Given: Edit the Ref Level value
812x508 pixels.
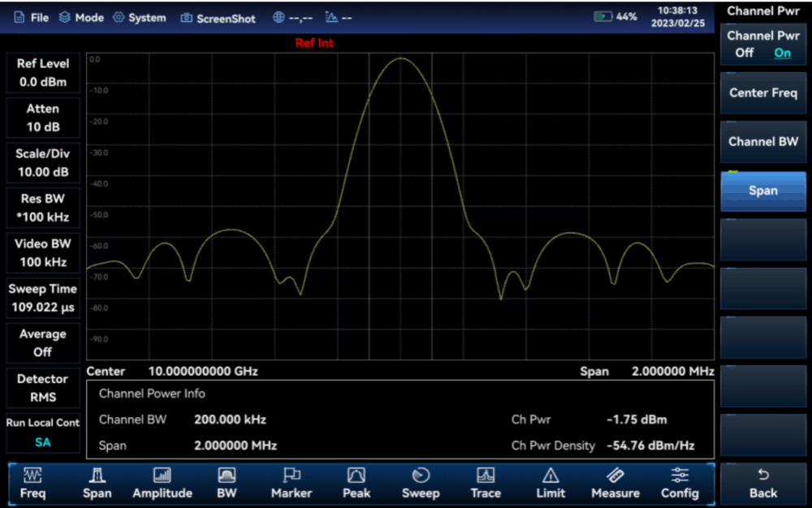Looking at the screenshot, I should click(43, 73).
